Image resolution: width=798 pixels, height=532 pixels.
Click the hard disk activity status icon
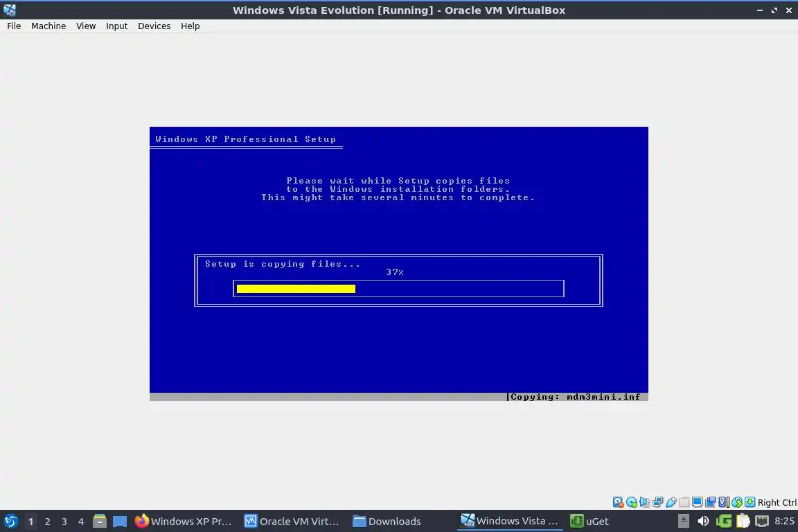(619, 502)
